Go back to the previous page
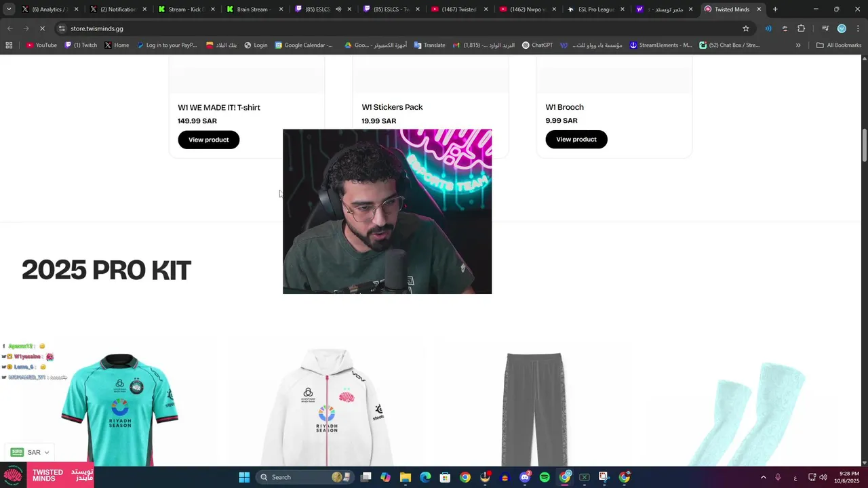 (x=9, y=28)
